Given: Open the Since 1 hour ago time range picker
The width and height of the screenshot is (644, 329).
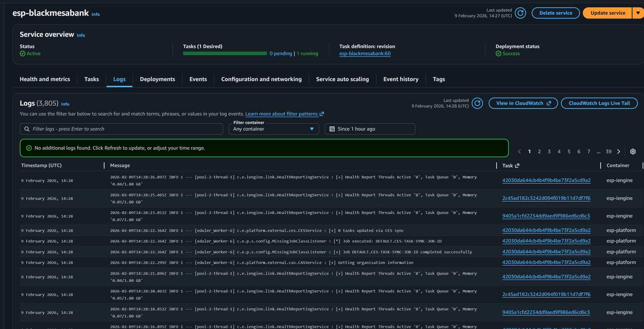Looking at the screenshot, I should tap(370, 129).
